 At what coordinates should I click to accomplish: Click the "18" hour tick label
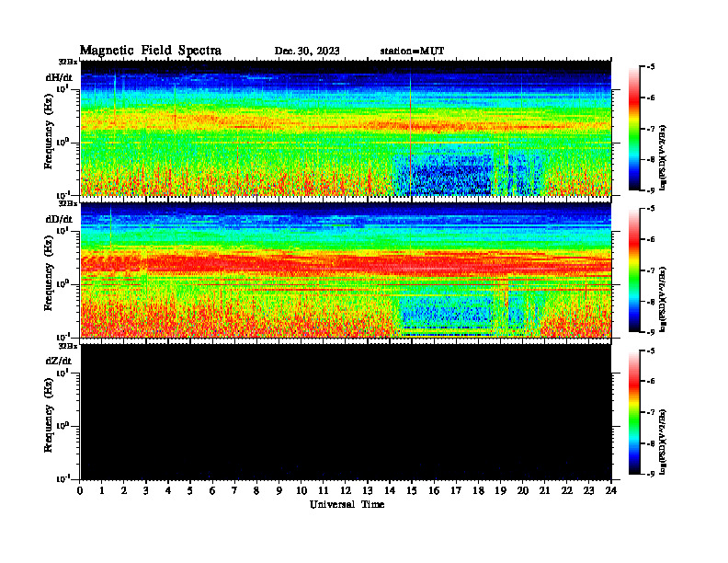coord(478,490)
